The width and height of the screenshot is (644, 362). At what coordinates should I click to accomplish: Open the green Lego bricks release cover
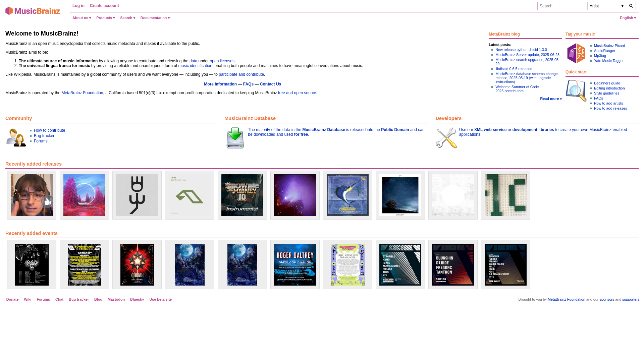pyautogui.click(x=505, y=195)
